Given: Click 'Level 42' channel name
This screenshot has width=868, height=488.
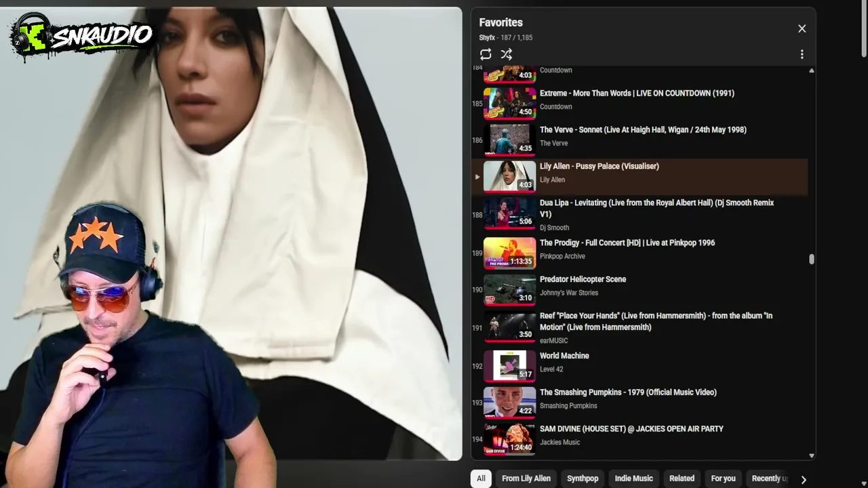Looking at the screenshot, I should click(551, 369).
